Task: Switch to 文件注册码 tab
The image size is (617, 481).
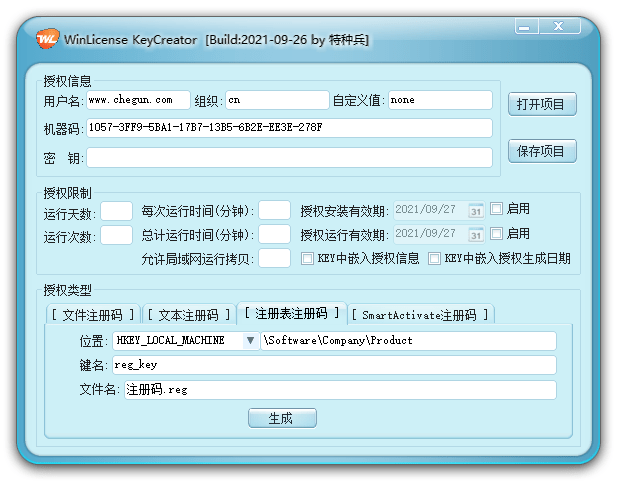Action: [x=93, y=314]
